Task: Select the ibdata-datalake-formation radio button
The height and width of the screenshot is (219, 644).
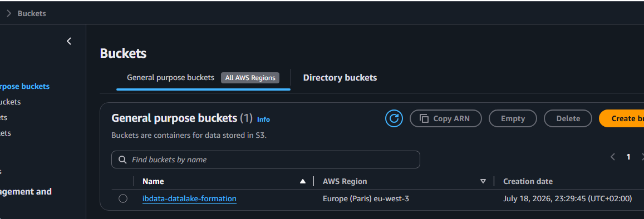Action: (123, 199)
